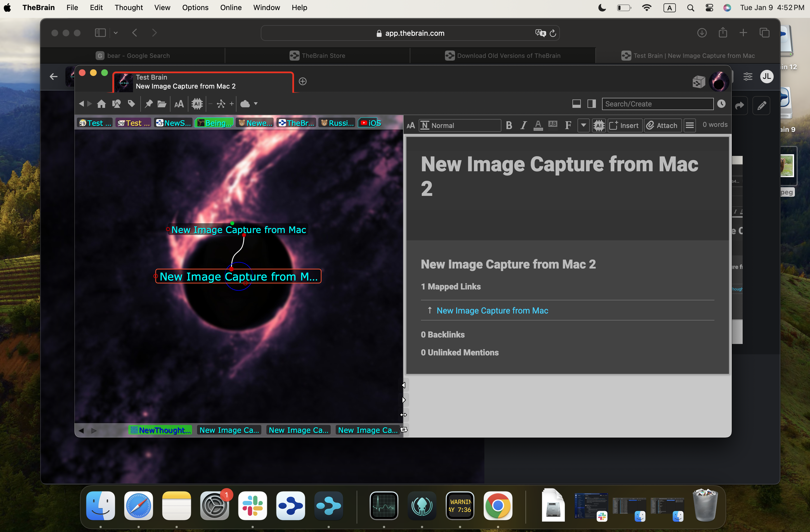Pin the current thought

coord(148,104)
